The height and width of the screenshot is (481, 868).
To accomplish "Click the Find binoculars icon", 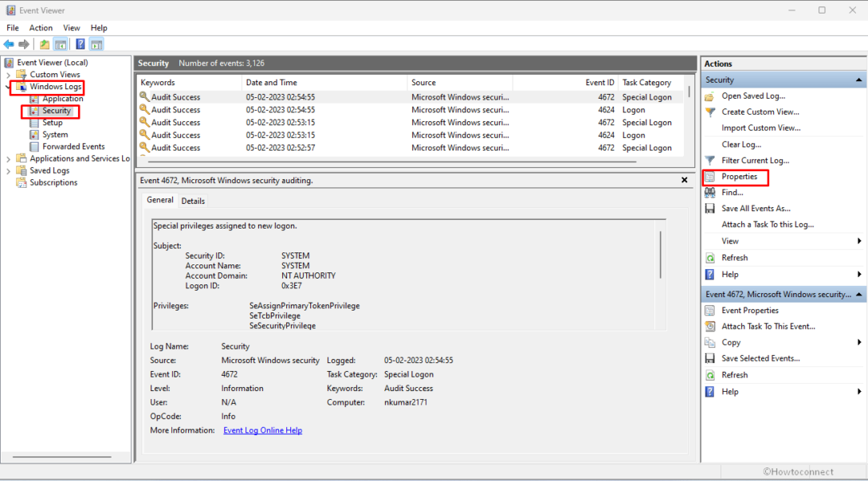I will click(709, 193).
